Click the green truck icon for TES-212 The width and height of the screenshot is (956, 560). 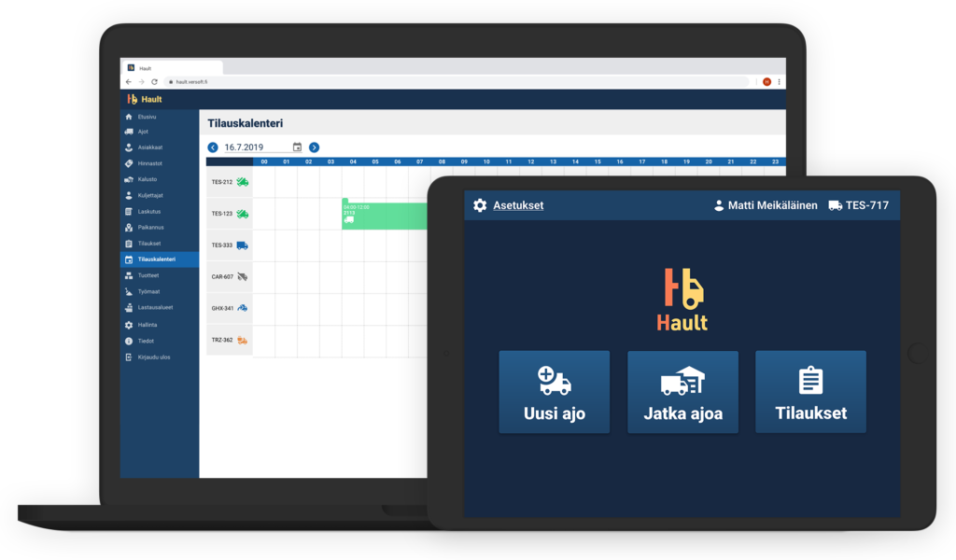242,182
